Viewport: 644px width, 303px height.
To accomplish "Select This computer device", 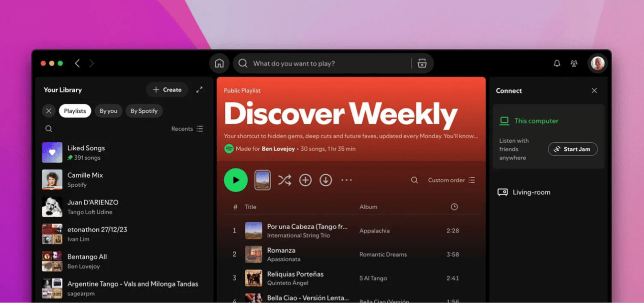I will pyautogui.click(x=529, y=121).
